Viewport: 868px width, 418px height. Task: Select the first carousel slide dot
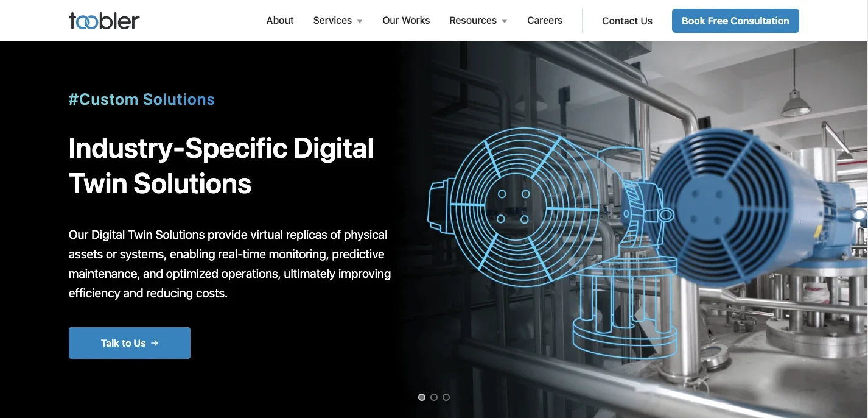(422, 397)
